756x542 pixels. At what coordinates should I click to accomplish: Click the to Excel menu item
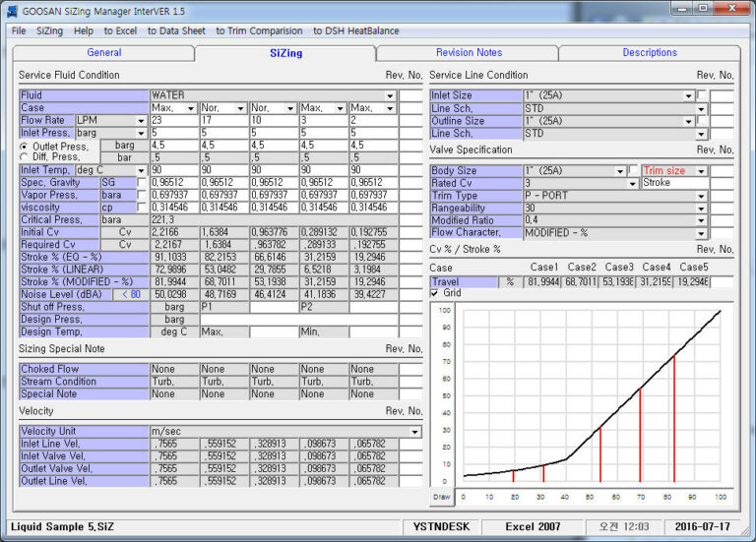pos(120,30)
